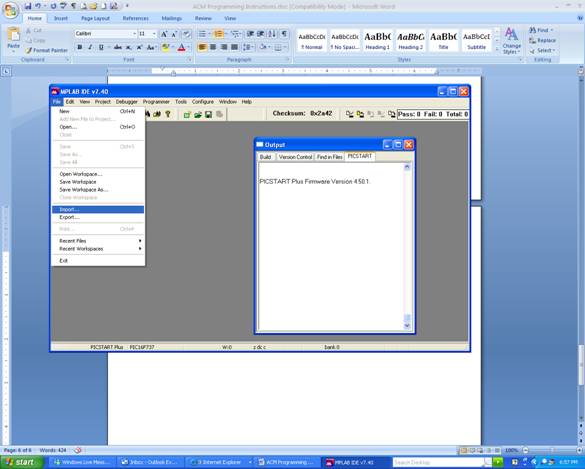Click the text highlight color button
585x469 pixels.
pos(165,47)
